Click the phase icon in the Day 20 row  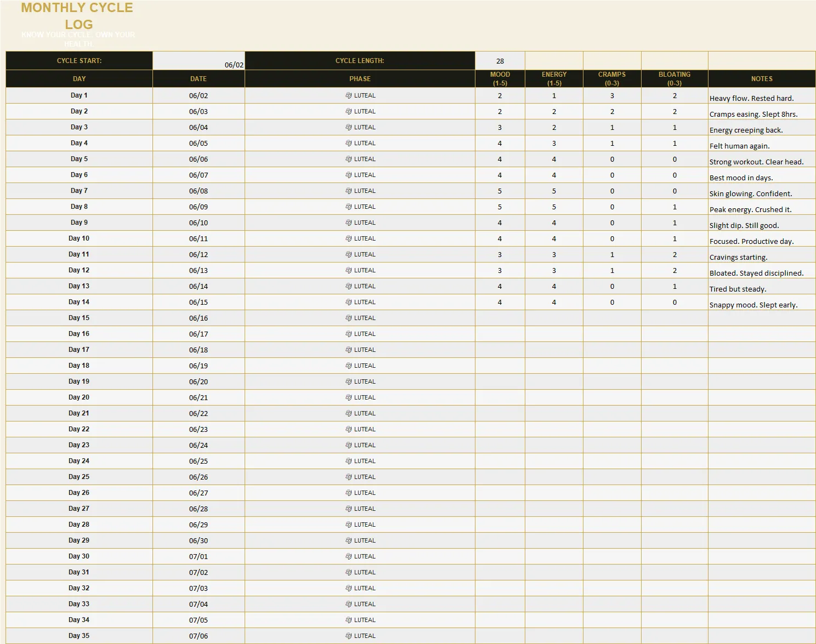pyautogui.click(x=348, y=397)
